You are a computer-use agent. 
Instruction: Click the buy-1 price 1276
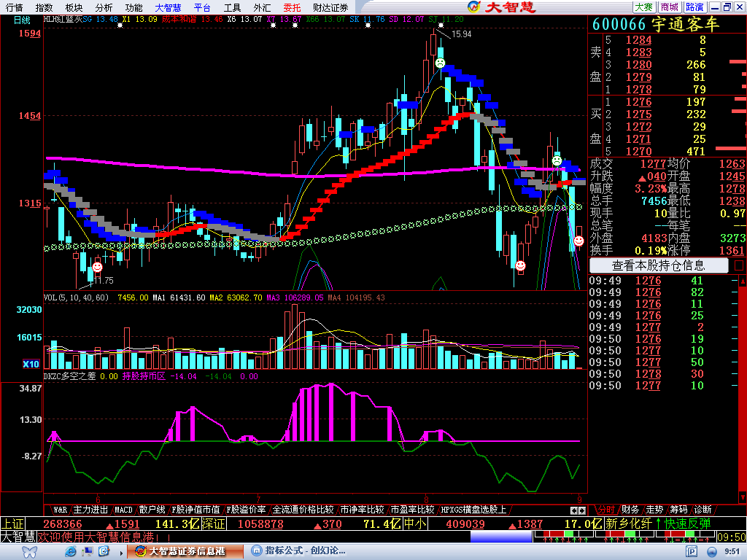tap(638, 102)
